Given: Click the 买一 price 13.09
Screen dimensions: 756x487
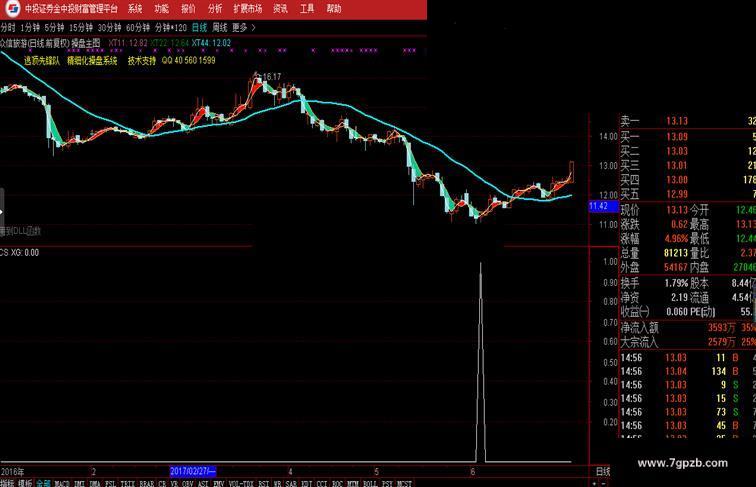Looking at the screenshot, I should (677, 136).
